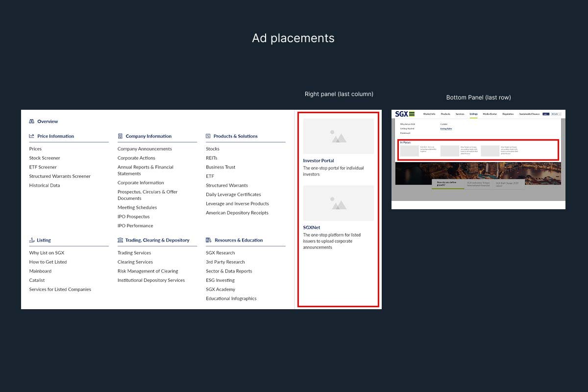Go to Company Announcements
The width and height of the screenshot is (588, 392).
pos(145,149)
